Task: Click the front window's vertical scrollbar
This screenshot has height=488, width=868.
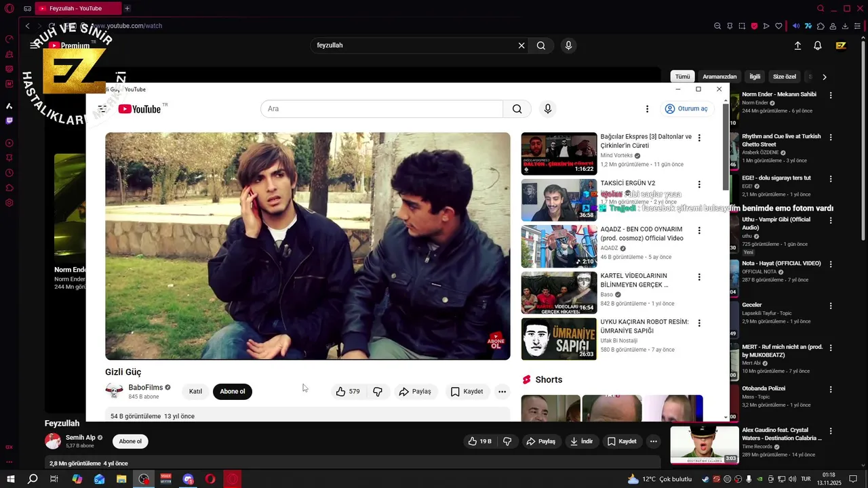Action: [726, 147]
